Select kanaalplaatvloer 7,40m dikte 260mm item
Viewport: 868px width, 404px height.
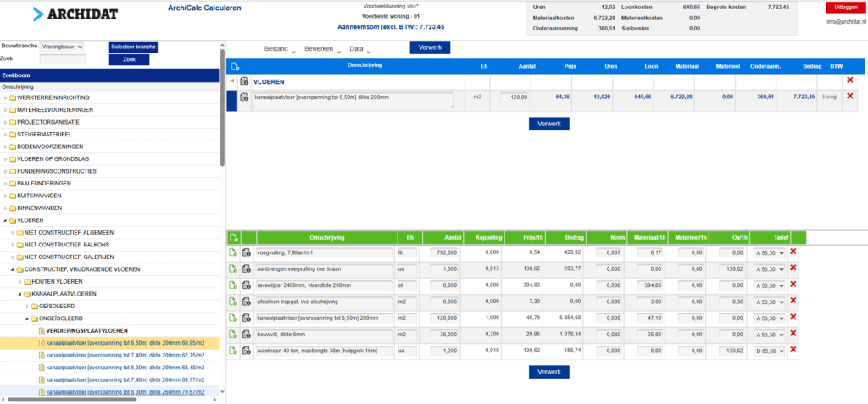click(x=125, y=379)
